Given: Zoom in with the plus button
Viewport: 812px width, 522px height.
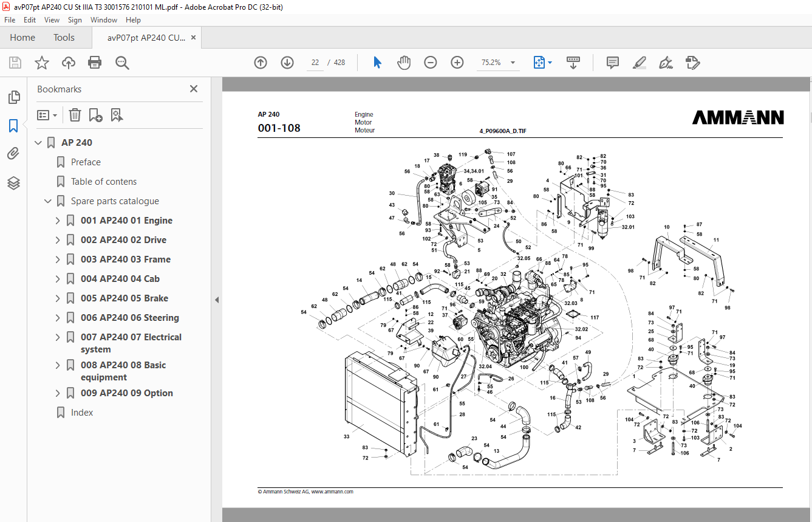Looking at the screenshot, I should (457, 63).
